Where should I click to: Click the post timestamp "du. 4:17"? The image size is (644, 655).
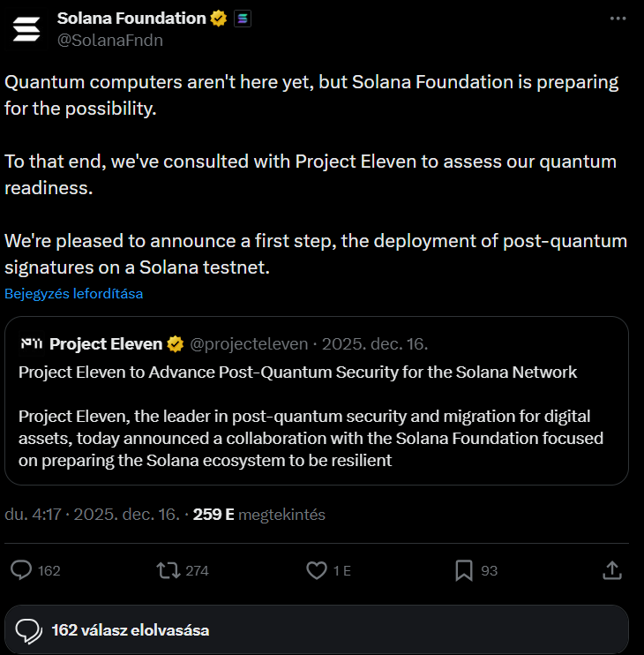click(33, 514)
